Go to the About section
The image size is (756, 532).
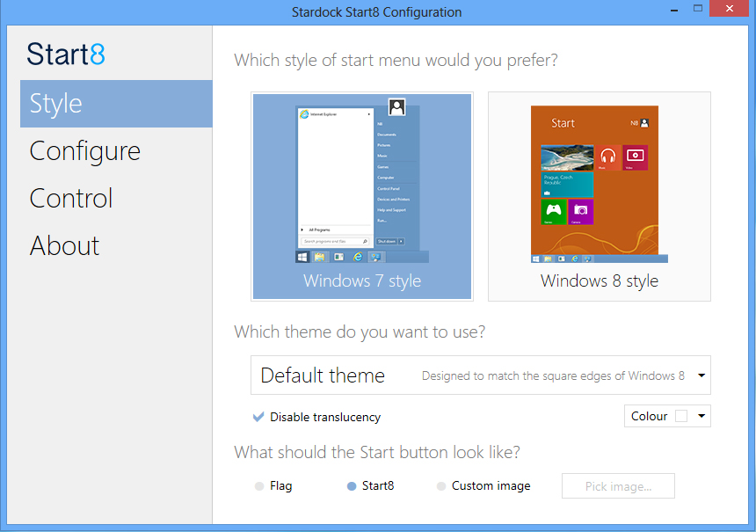point(64,245)
